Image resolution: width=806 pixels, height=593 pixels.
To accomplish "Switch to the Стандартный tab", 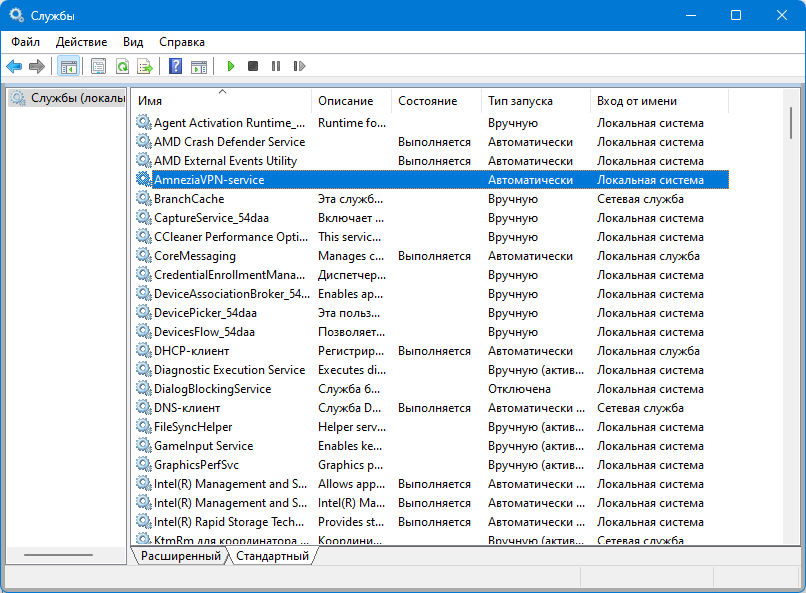I will pyautogui.click(x=272, y=556).
